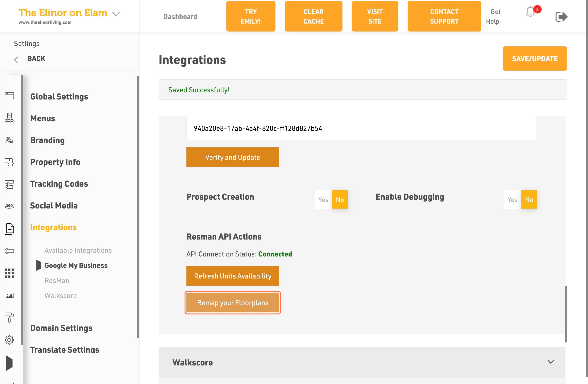The height and width of the screenshot is (384, 588).
Task: Open Property Info settings
Action: 55,162
